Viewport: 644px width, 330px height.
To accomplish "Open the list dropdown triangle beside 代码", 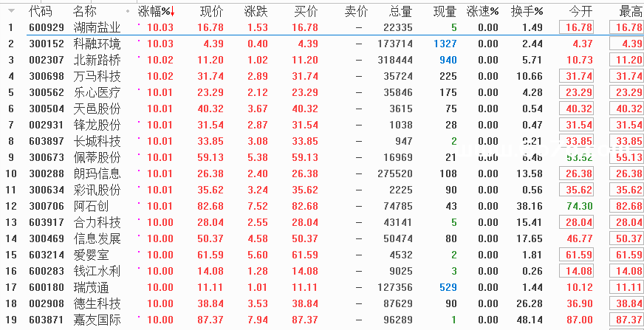I will tap(11, 10).
